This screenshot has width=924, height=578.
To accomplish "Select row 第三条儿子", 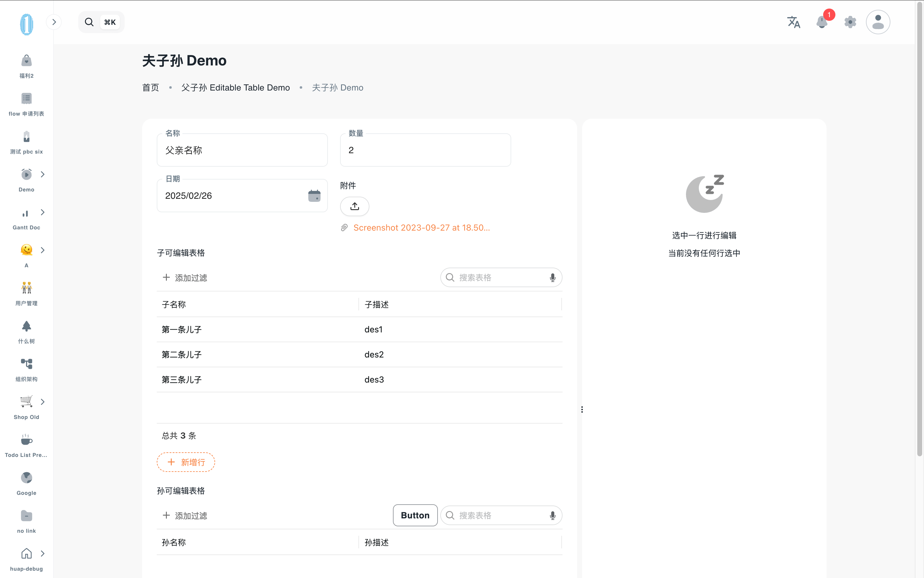I will (359, 380).
